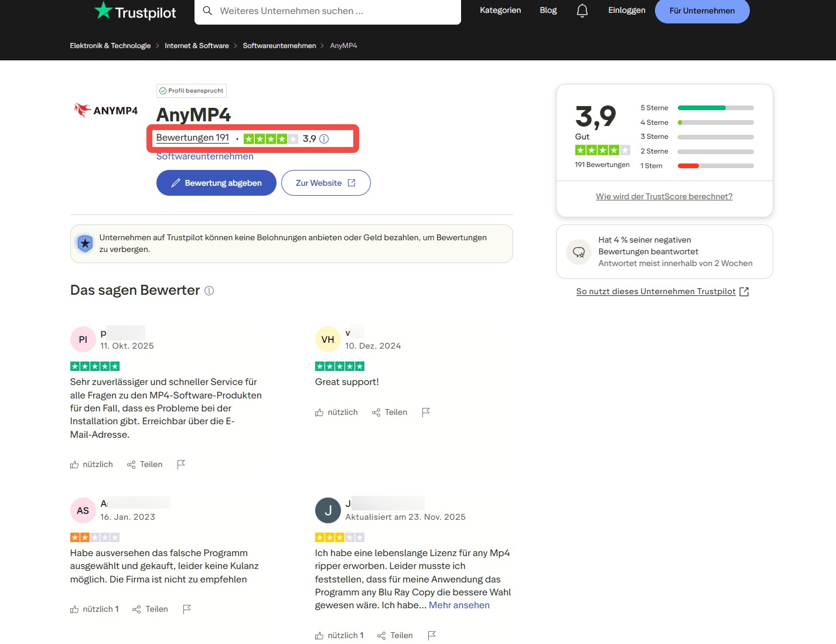Toggle nützlich on the 11. Okt. 2025 review
Screen dimensions: 836x644
[91, 464]
